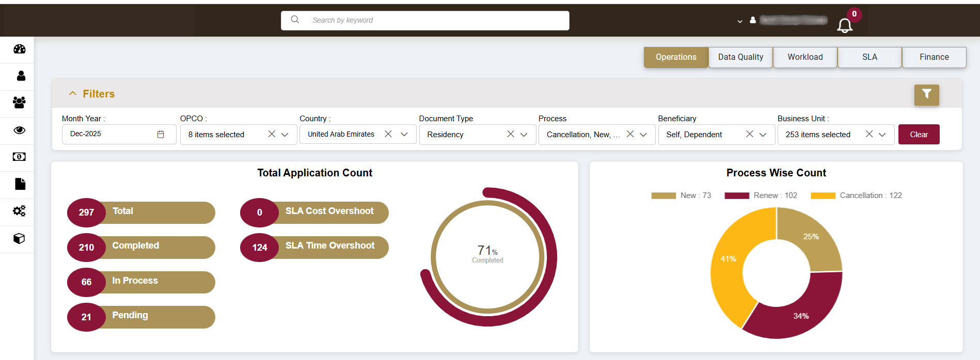Click the funnel filter button

tap(926, 95)
